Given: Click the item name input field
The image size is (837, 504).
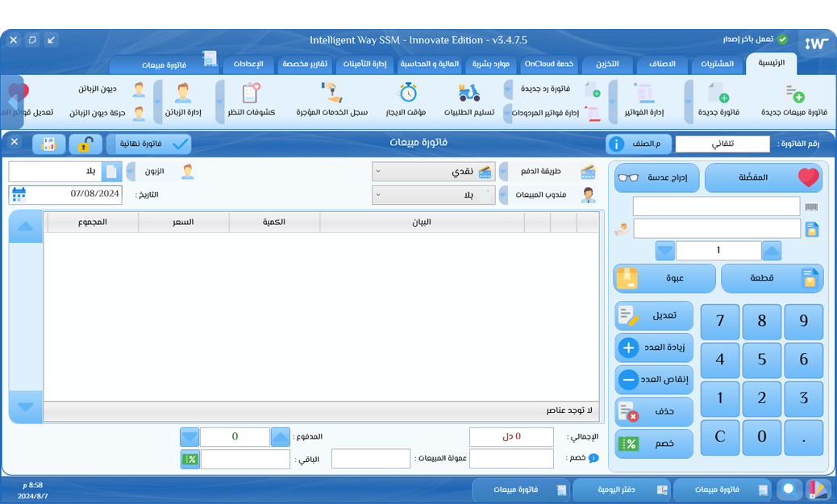Looking at the screenshot, I should point(716,228).
